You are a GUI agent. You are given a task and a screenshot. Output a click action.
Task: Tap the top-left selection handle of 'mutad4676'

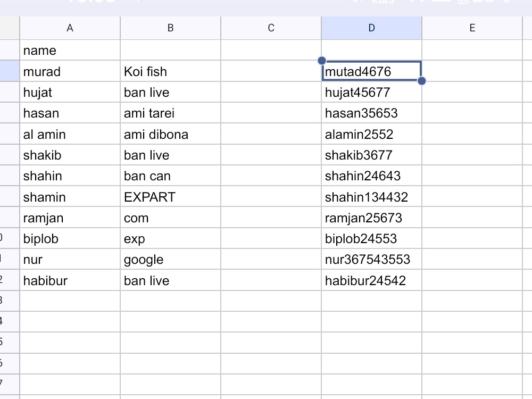point(322,61)
